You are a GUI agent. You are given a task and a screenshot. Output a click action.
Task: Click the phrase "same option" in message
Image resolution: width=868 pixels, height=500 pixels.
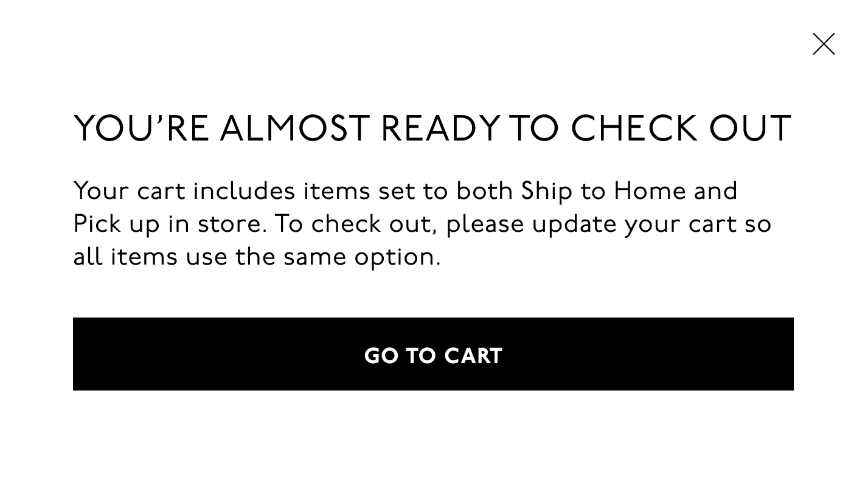pyautogui.click(x=361, y=257)
